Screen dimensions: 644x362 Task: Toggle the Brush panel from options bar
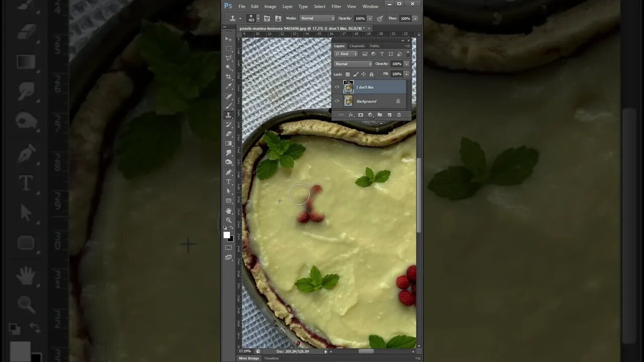click(x=267, y=19)
